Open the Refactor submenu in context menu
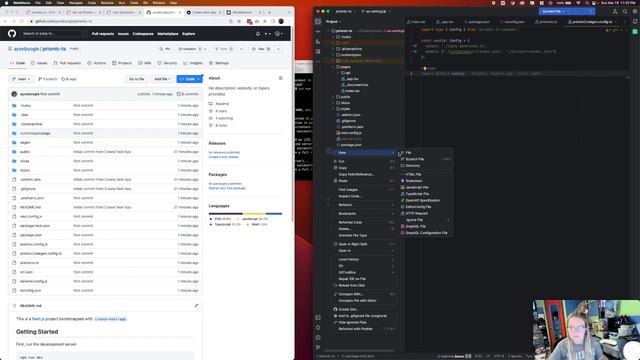This screenshot has height=360, width=640. (x=363, y=204)
